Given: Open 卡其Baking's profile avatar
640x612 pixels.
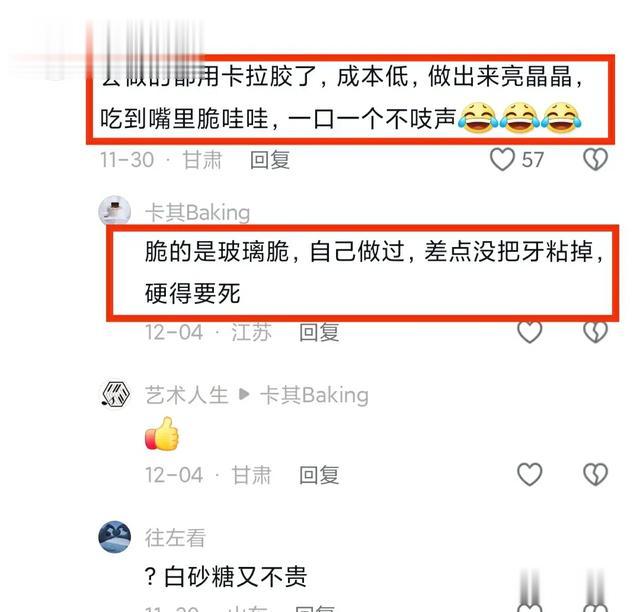Looking at the screenshot, I should tap(115, 211).
